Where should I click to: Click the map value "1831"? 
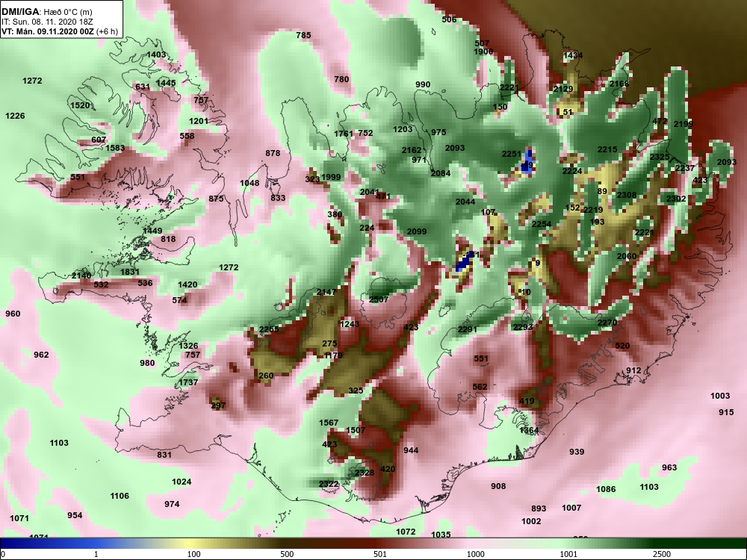point(130,272)
